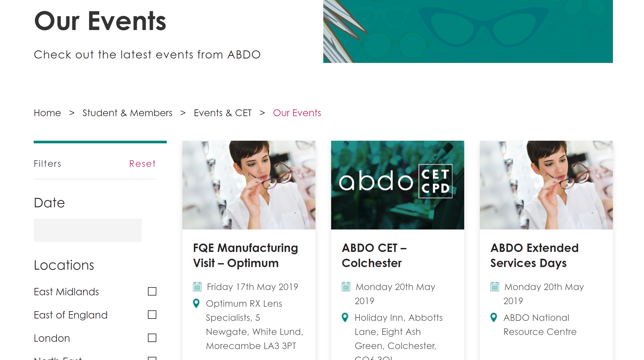
Task: Open the FQE Manufacturing Visit event thumbnail
Action: coord(249,185)
